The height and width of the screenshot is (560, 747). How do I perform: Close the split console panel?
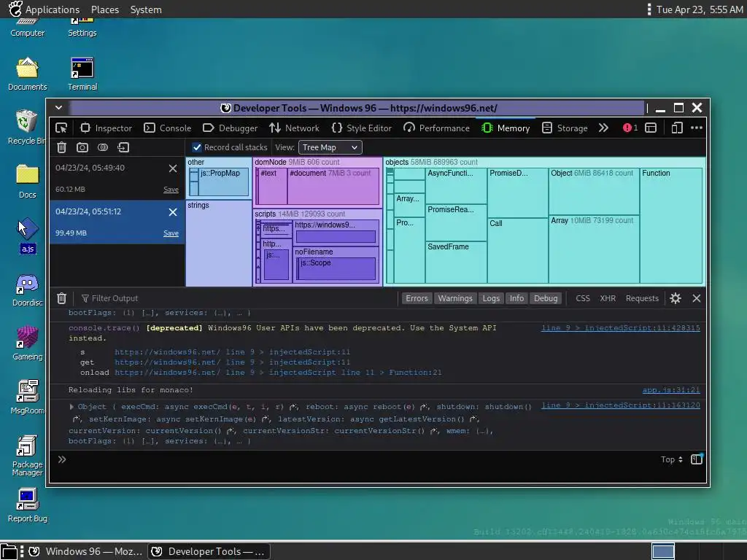click(x=697, y=298)
